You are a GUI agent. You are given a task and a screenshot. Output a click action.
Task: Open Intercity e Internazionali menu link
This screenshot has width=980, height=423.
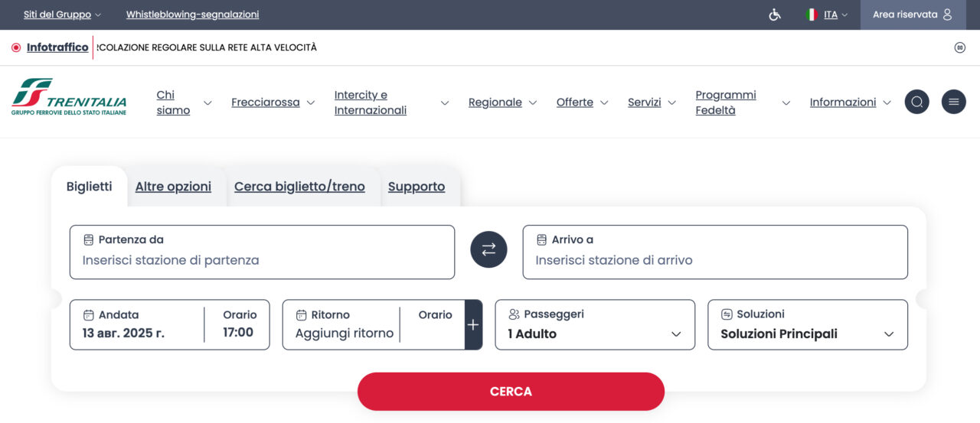(x=371, y=102)
